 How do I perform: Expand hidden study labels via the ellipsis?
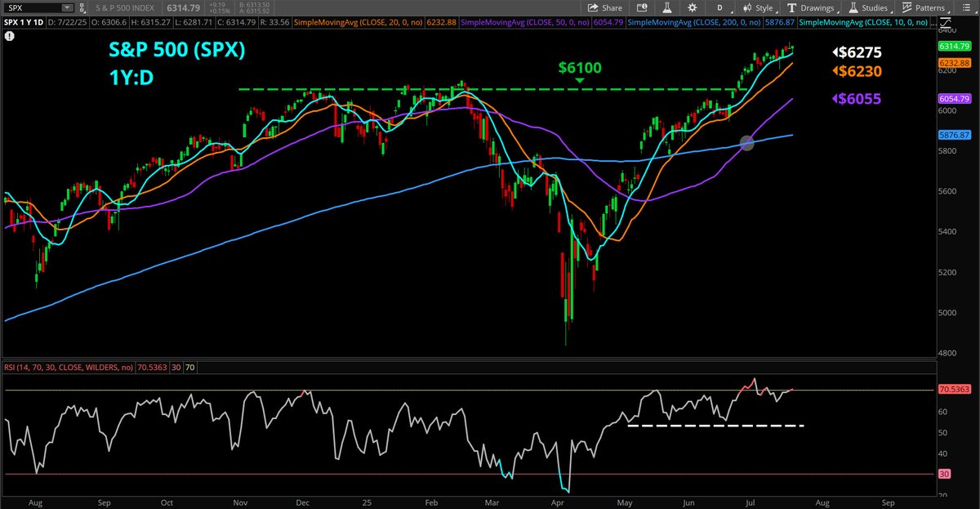point(933,23)
